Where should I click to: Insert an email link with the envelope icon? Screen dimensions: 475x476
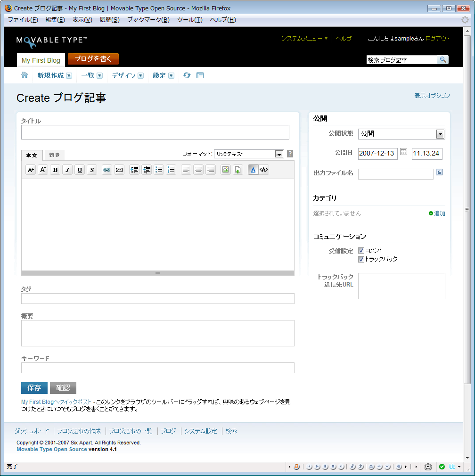119,170
